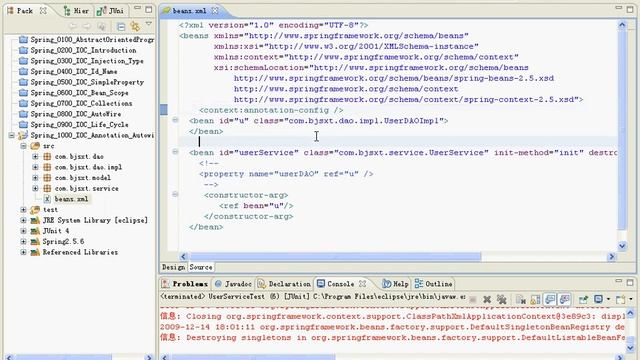Expand com.bjsxt.service package
The image size is (640, 360).
click(x=35, y=188)
